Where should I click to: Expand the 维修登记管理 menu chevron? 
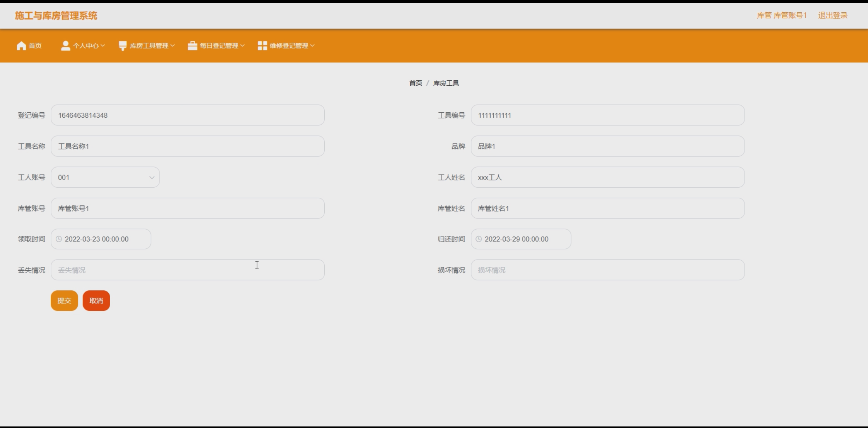coord(313,46)
